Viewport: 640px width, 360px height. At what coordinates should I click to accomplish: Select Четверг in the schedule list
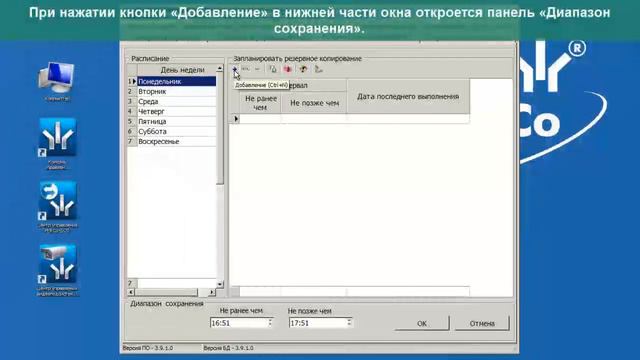(x=176, y=111)
